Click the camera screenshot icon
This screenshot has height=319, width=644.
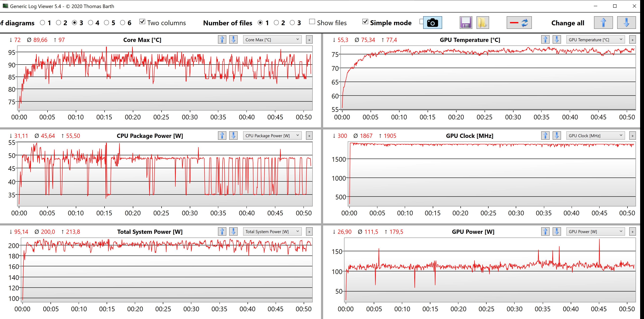click(x=433, y=23)
